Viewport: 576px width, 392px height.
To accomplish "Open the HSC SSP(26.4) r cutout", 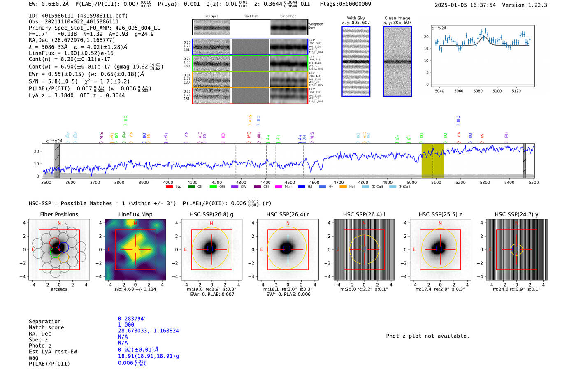I will [x=288, y=250].
